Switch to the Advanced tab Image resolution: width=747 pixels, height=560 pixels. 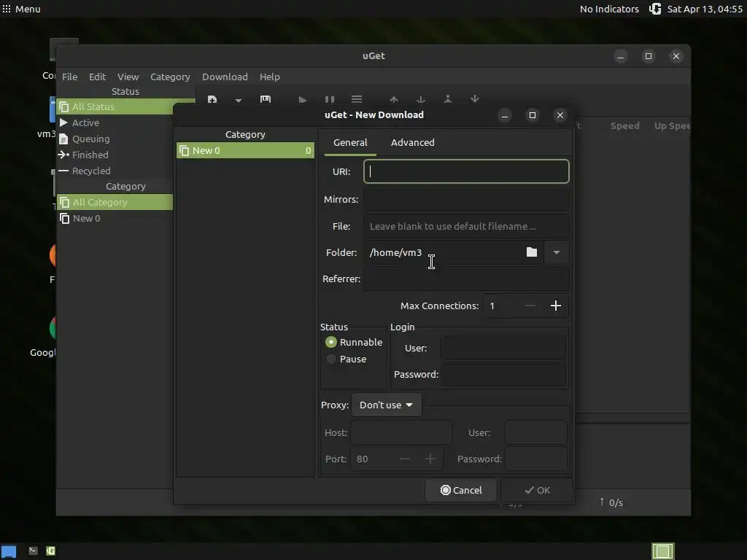click(413, 142)
